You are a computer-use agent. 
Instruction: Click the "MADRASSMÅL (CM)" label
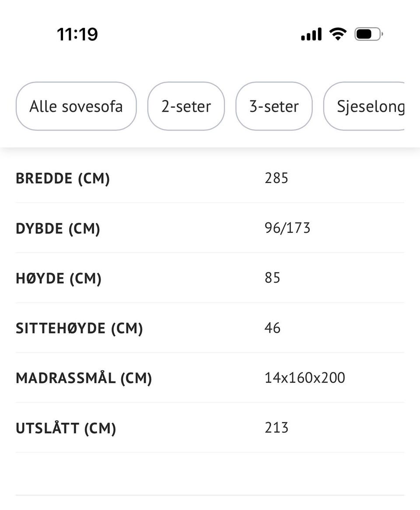(84, 378)
